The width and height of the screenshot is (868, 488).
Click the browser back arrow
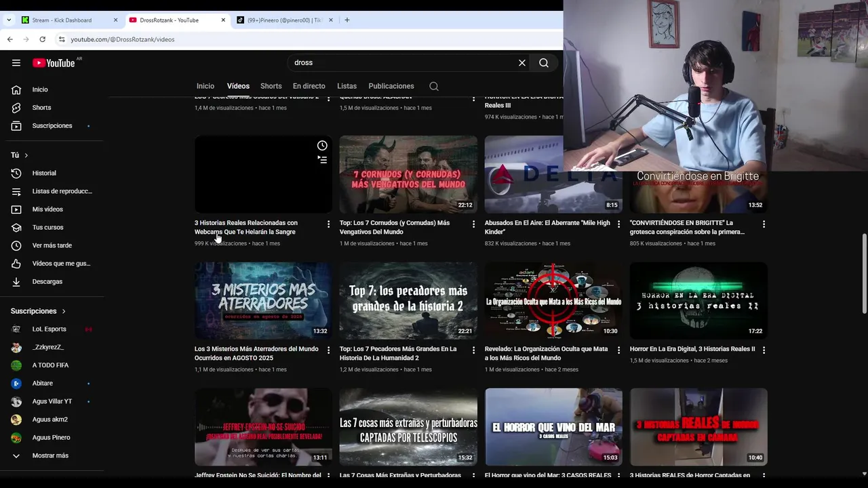coord(9,39)
